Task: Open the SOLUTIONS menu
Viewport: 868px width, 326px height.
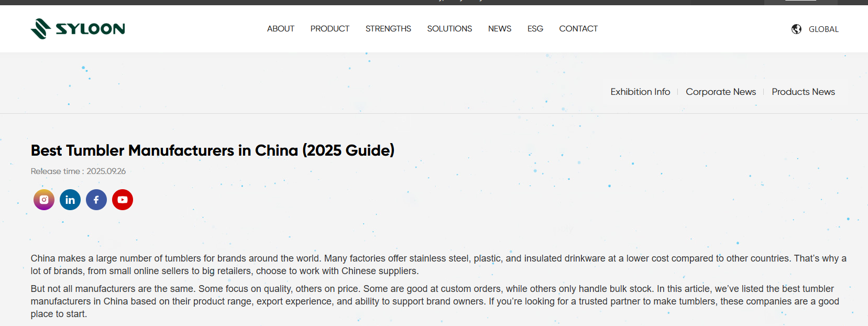Action: point(449,29)
